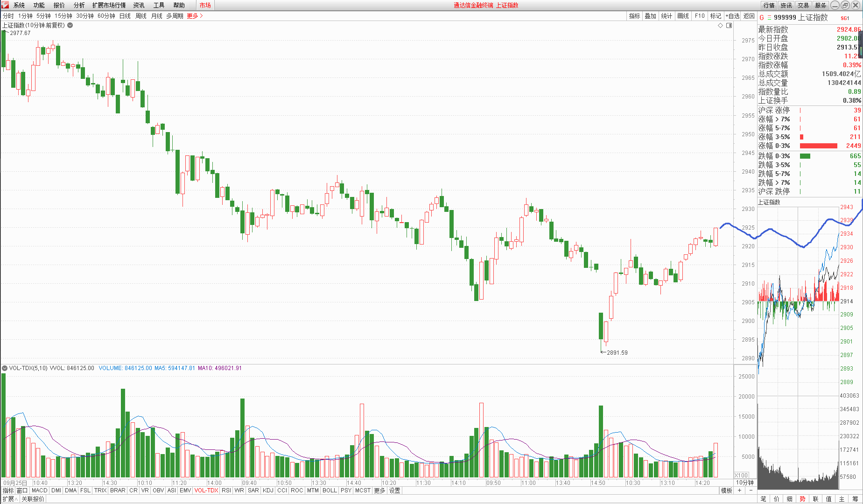Screen dimensions: 863x504
Task: Open the 上证指数 chart title dropdown arrow
Action: (x=70, y=25)
